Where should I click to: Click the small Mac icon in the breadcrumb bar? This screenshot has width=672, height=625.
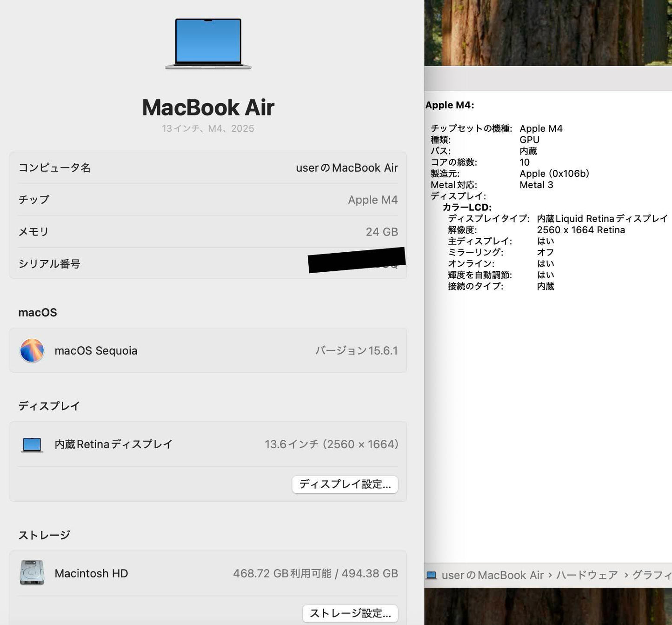click(x=432, y=575)
